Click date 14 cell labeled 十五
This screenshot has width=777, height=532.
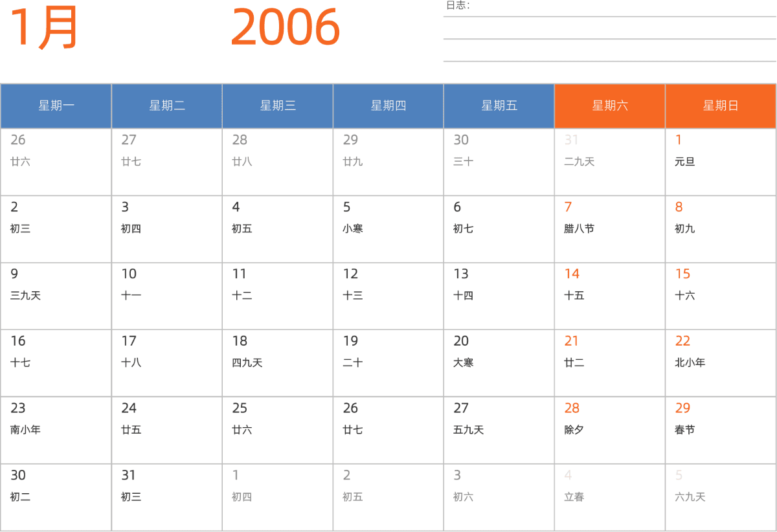click(610, 296)
